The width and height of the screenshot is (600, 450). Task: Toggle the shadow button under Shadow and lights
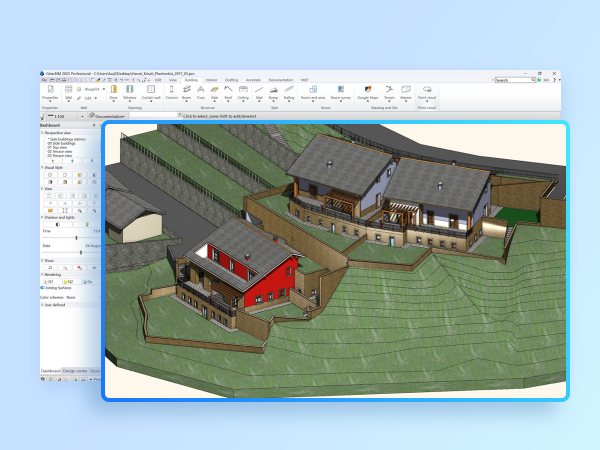tap(58, 224)
